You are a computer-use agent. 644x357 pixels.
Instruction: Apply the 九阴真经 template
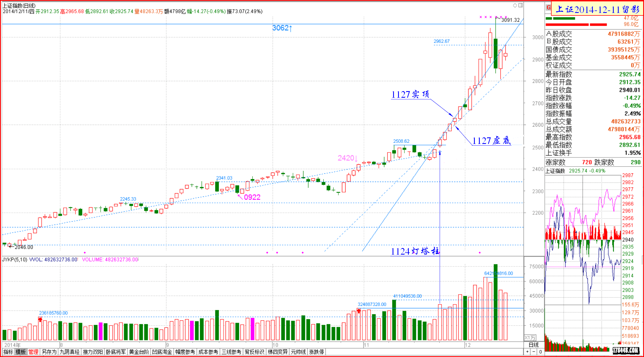coord(70,352)
